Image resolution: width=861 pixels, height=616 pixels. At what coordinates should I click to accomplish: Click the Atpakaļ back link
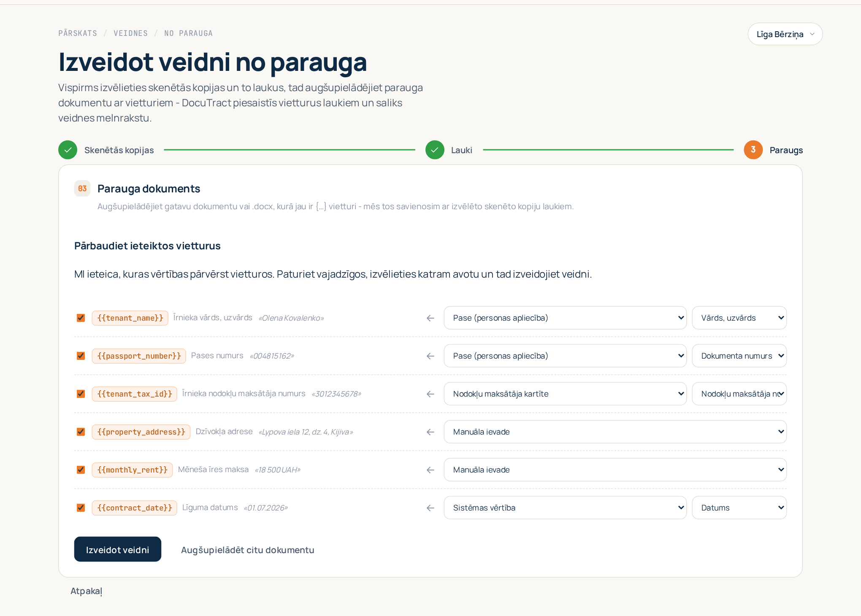[x=87, y=591]
